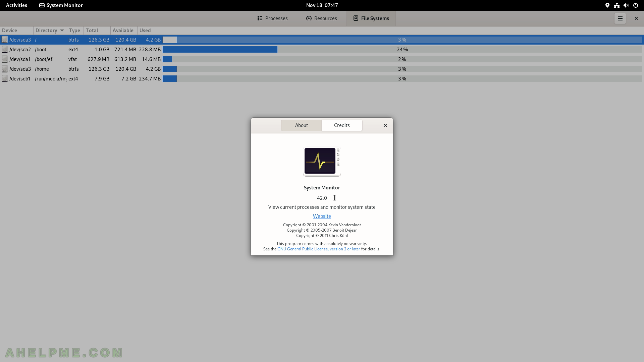
Task: Click the volume icon in the top bar
Action: coord(626,5)
